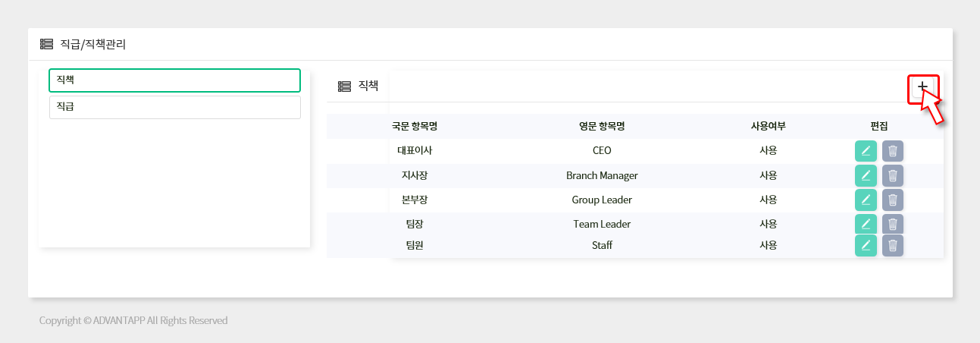Select the Branch Manager table cell

[602, 175]
